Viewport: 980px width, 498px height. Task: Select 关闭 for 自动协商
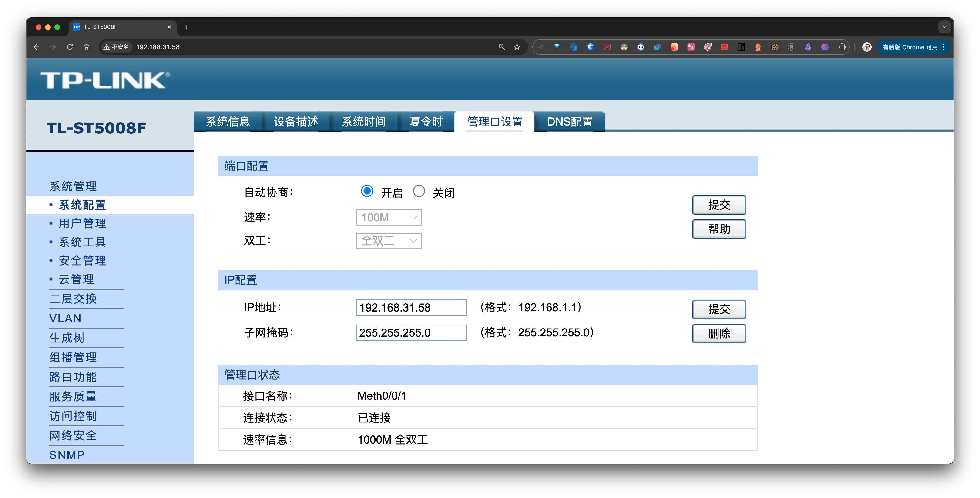point(419,191)
